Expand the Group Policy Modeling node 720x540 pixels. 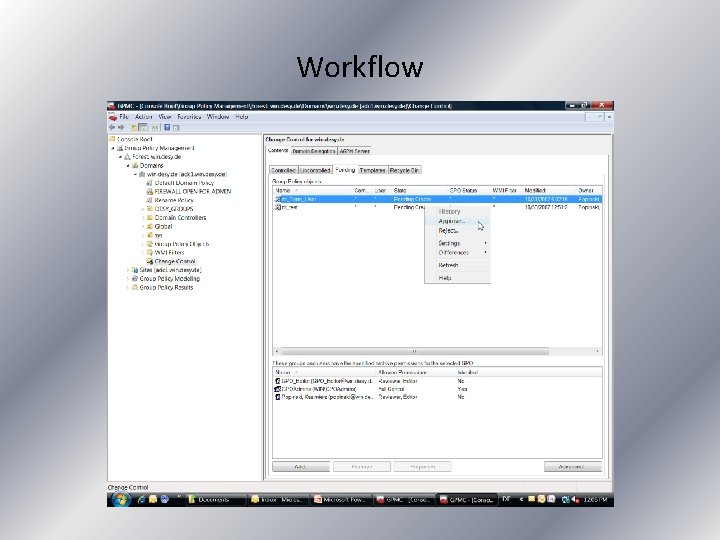pos(128,279)
